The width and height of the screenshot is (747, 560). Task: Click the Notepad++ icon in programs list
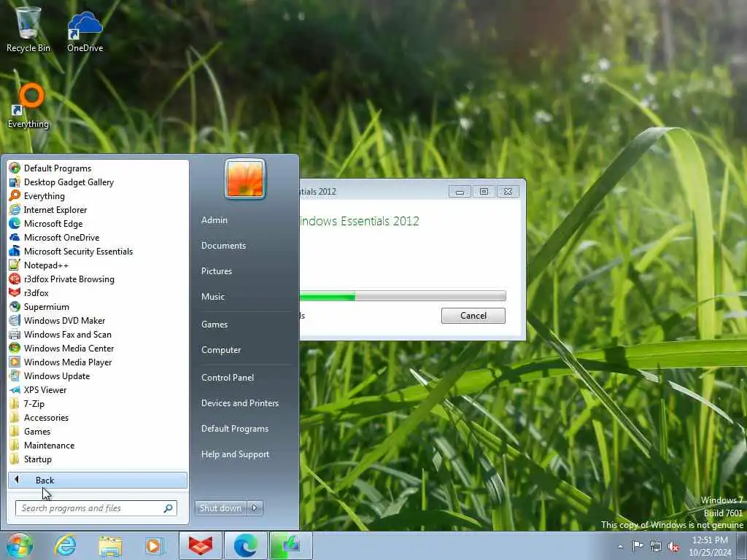point(15,265)
